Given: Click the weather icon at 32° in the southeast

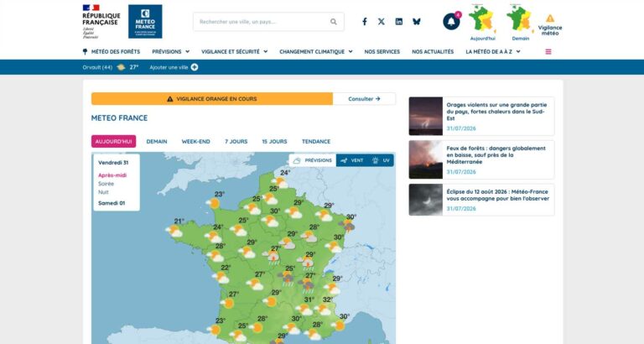Looking at the screenshot, I should pyautogui.click(x=322, y=309).
